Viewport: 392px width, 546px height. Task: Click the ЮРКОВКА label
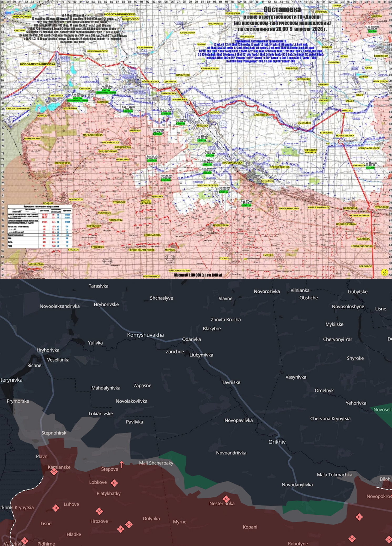[x=202, y=126]
